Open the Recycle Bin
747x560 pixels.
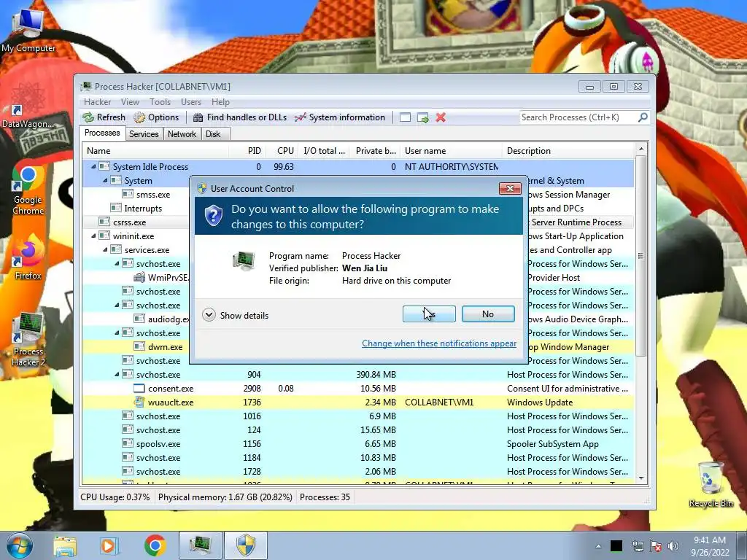[x=711, y=485]
